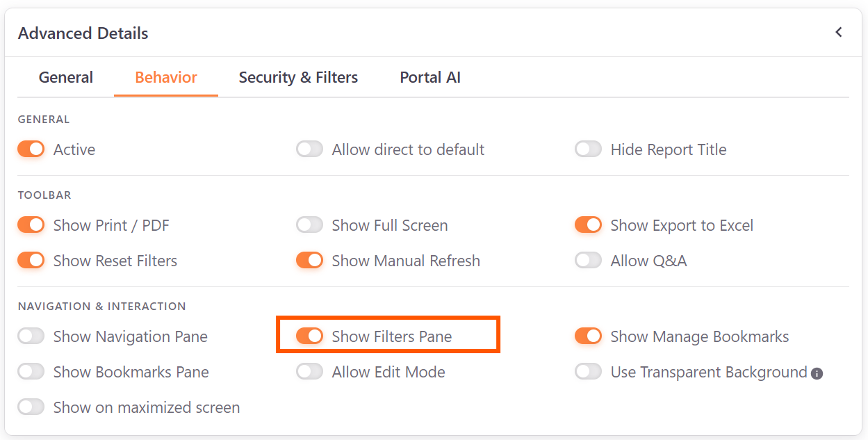The width and height of the screenshot is (868, 440).
Task: Collapse the Advanced Details panel
Action: point(838,32)
